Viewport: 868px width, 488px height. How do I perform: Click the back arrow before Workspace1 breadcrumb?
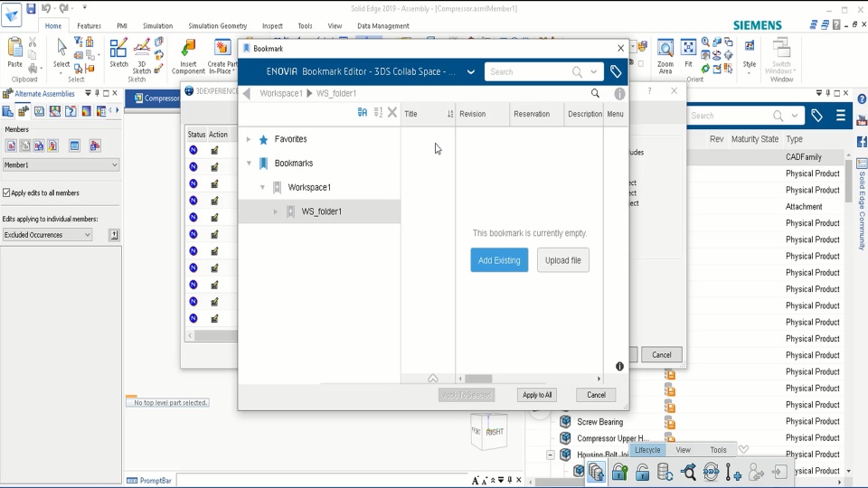[x=247, y=93]
